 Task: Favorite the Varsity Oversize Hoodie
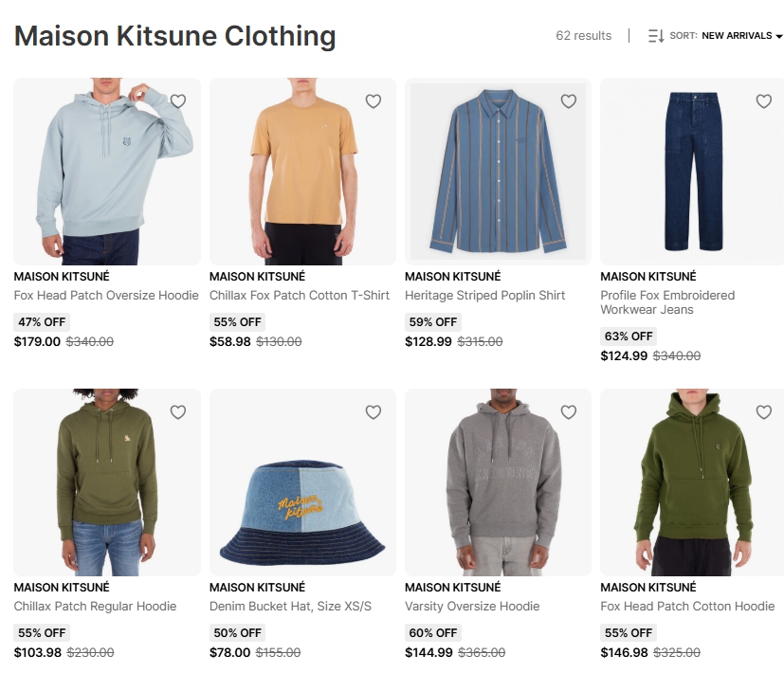click(x=569, y=412)
